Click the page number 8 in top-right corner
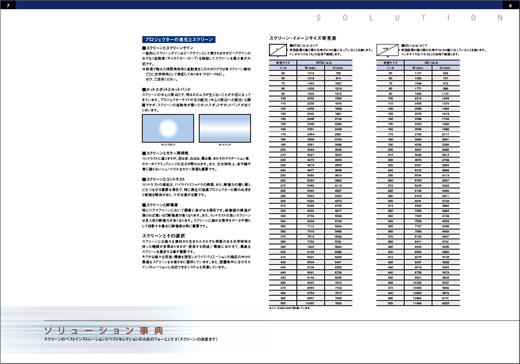Viewport: 520px width, 364px height. coord(511,5)
